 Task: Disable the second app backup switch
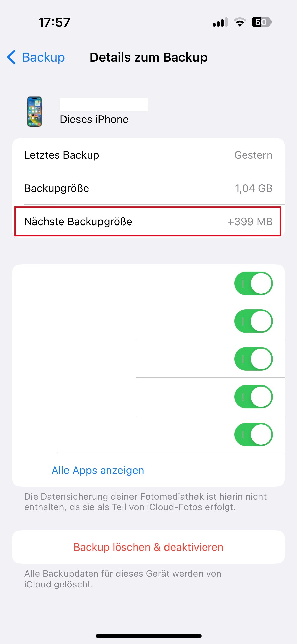tap(253, 321)
